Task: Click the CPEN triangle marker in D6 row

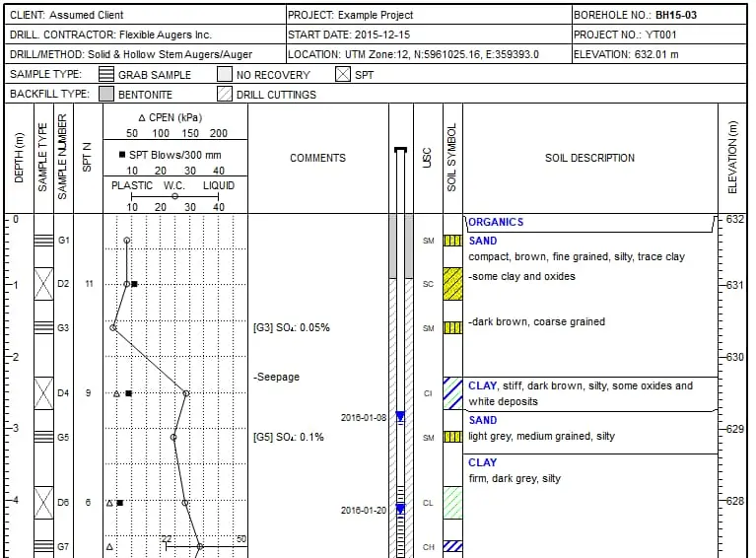Action: pos(109,503)
